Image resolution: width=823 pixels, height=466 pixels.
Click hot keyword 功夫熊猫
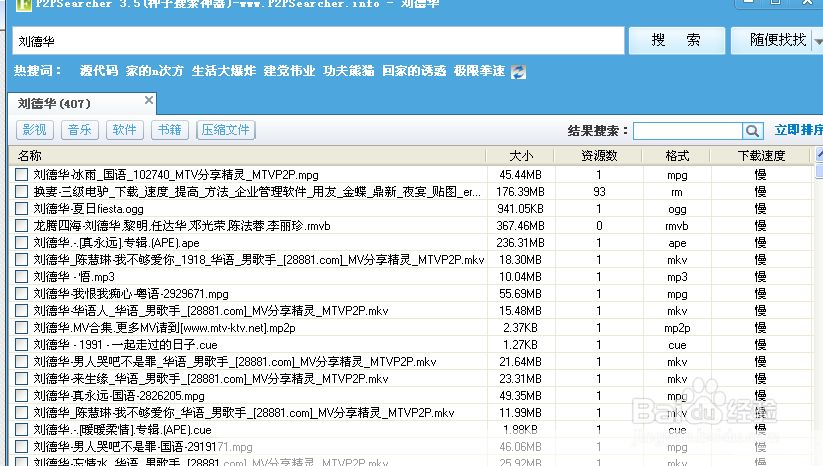pyautogui.click(x=349, y=71)
